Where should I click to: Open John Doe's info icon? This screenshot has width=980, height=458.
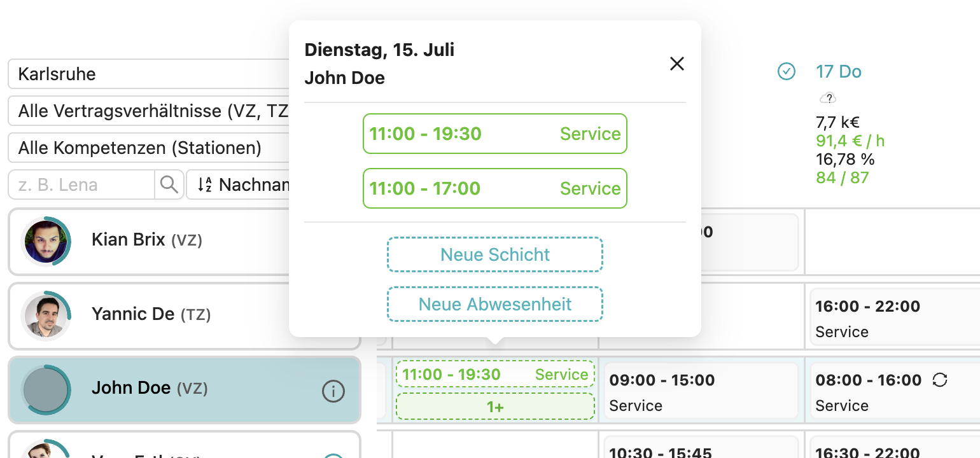click(333, 391)
